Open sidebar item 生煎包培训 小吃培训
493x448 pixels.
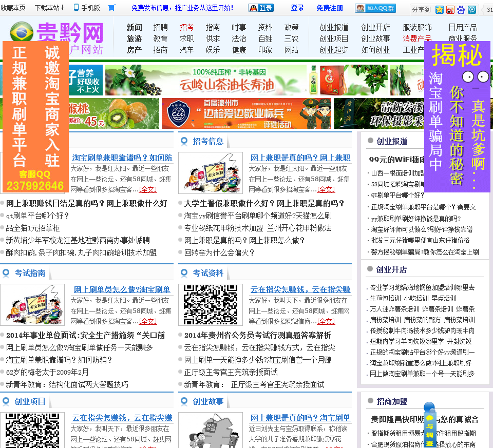coord(413,298)
